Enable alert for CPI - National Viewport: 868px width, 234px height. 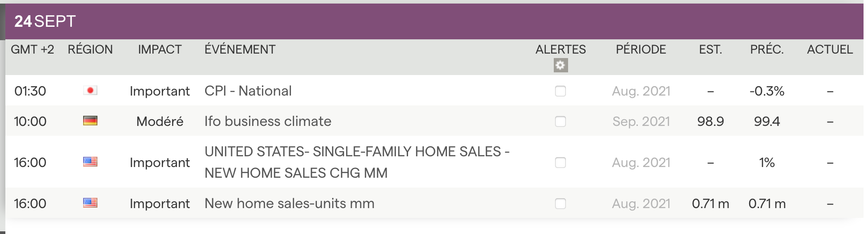pos(560,91)
